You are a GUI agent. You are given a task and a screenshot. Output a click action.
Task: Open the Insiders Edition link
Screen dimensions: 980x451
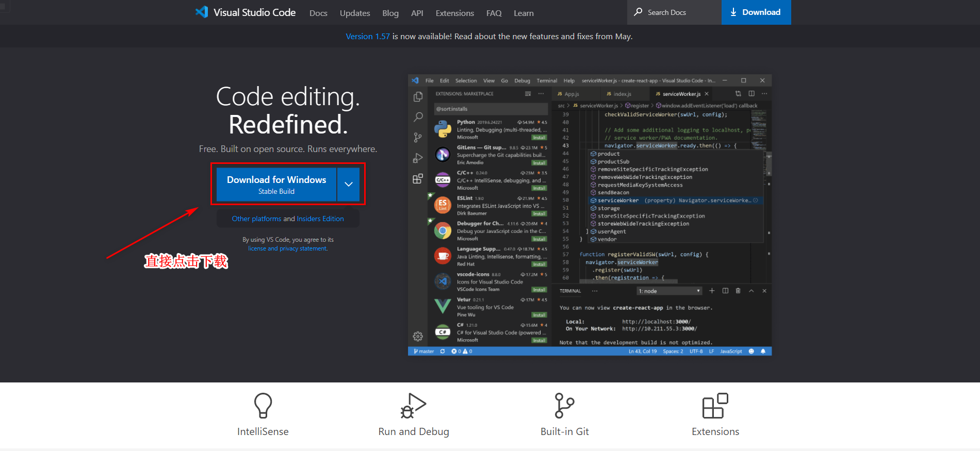click(x=320, y=219)
